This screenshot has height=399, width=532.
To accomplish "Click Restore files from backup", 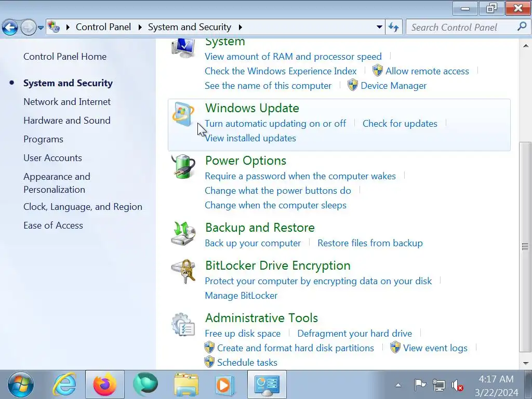I will 370,243.
